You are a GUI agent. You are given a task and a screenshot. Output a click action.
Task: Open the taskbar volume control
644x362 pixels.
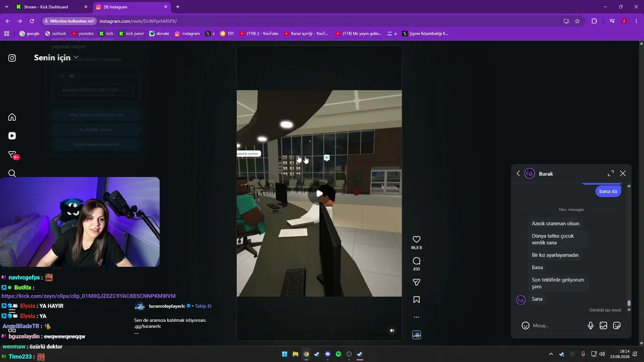[602, 354]
